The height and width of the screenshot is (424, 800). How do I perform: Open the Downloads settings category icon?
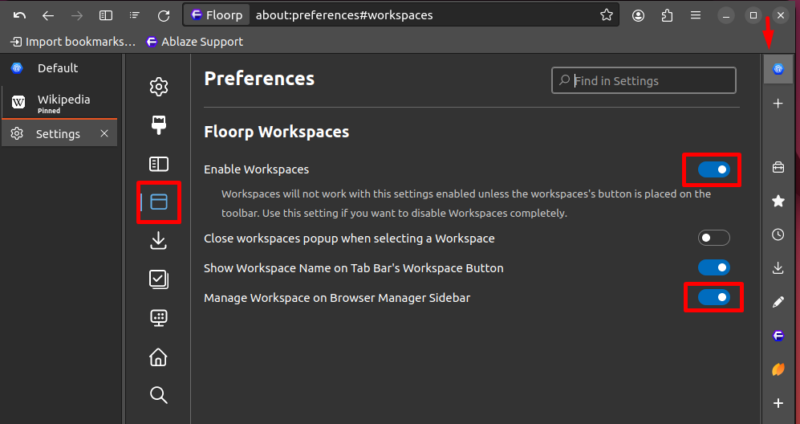[x=159, y=241]
